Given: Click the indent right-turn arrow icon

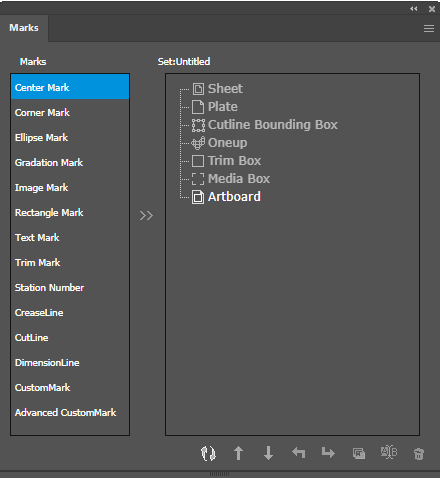Looking at the screenshot, I should click(x=328, y=453).
